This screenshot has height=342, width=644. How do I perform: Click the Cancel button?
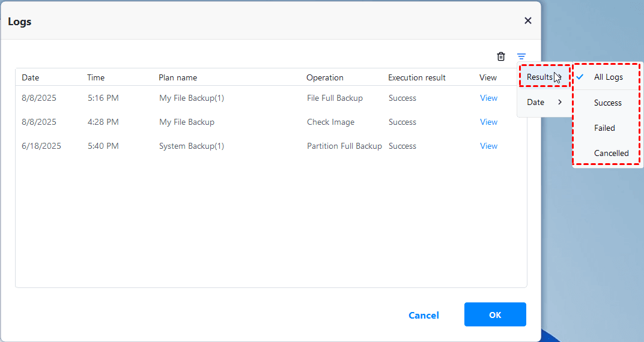(x=424, y=315)
